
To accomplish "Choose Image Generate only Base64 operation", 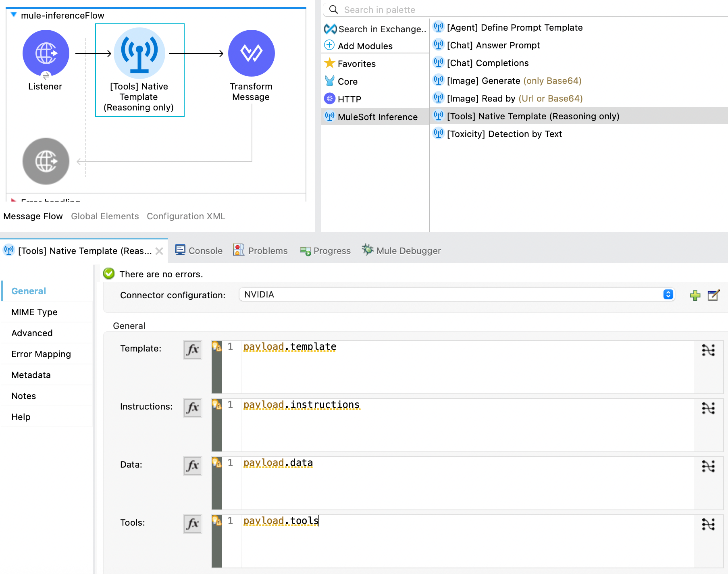I will 507,81.
